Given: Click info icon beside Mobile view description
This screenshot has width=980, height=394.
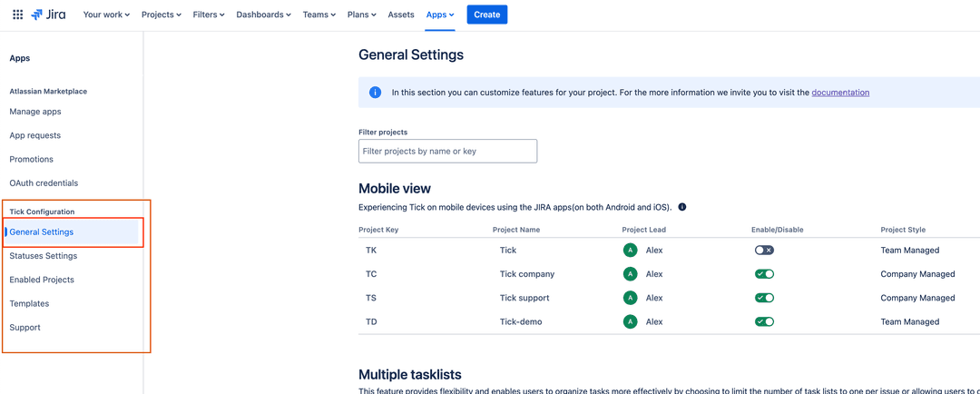Looking at the screenshot, I should tap(682, 207).
